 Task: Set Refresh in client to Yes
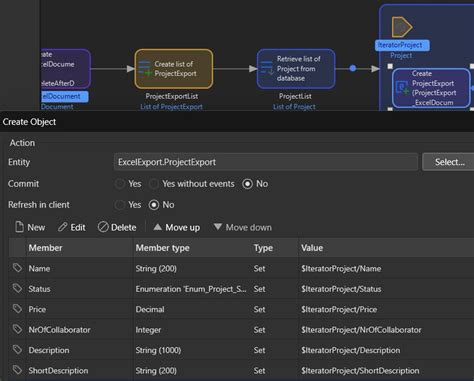point(120,205)
